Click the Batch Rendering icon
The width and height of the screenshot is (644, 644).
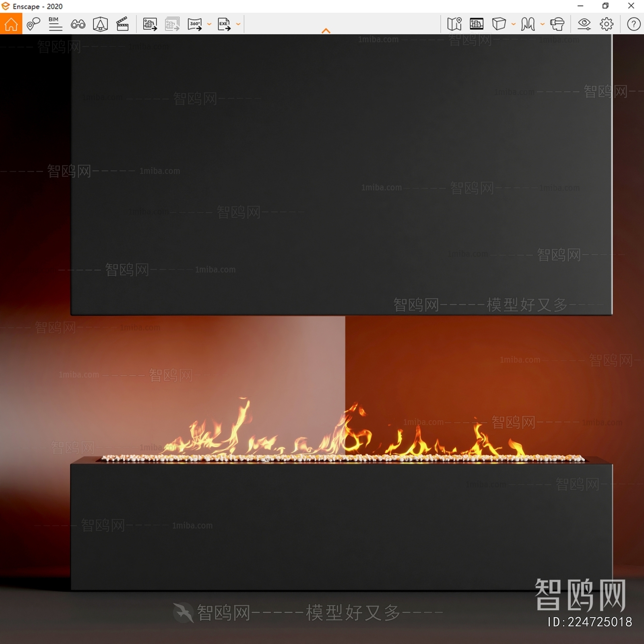click(172, 24)
